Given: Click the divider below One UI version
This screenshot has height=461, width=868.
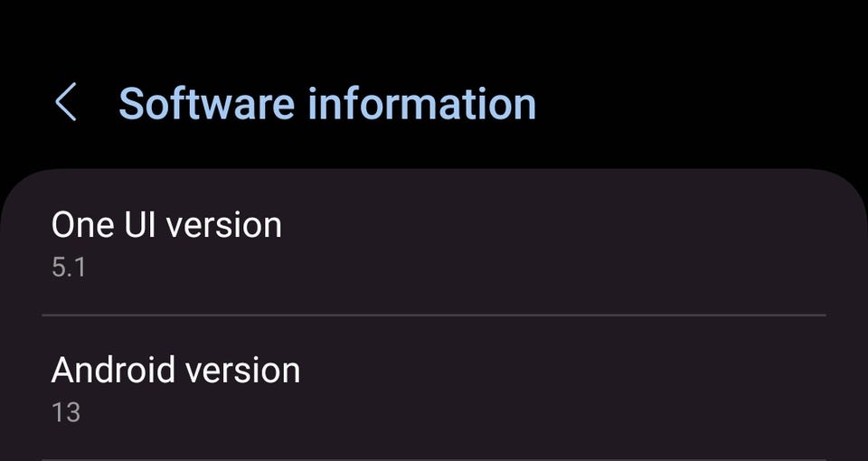Looking at the screenshot, I should click(434, 315).
